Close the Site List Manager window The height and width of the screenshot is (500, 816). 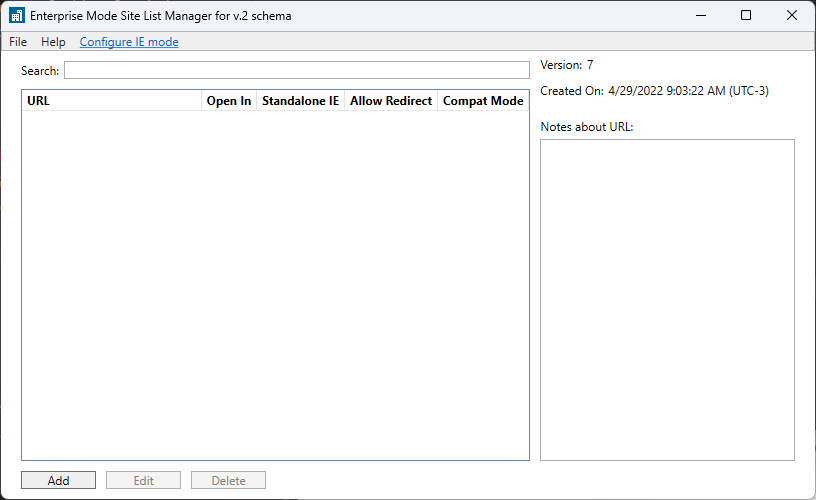pos(792,16)
